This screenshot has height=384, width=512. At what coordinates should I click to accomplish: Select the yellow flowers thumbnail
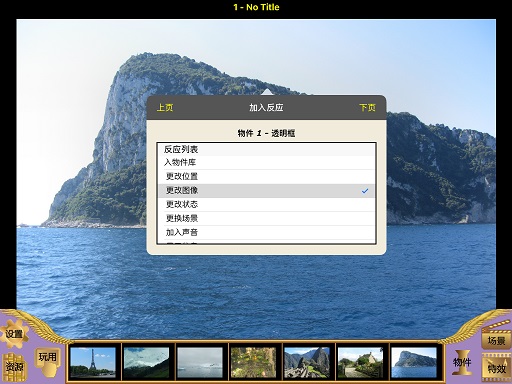(x=253, y=362)
